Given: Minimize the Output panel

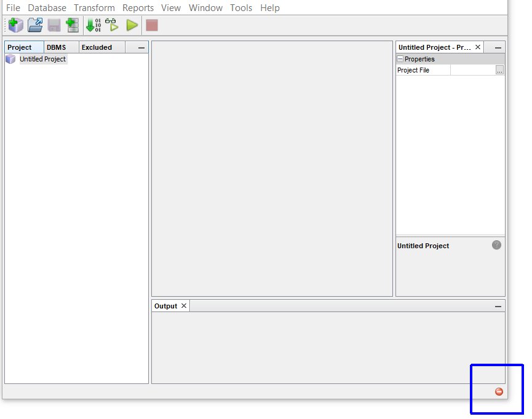Looking at the screenshot, I should tap(498, 307).
